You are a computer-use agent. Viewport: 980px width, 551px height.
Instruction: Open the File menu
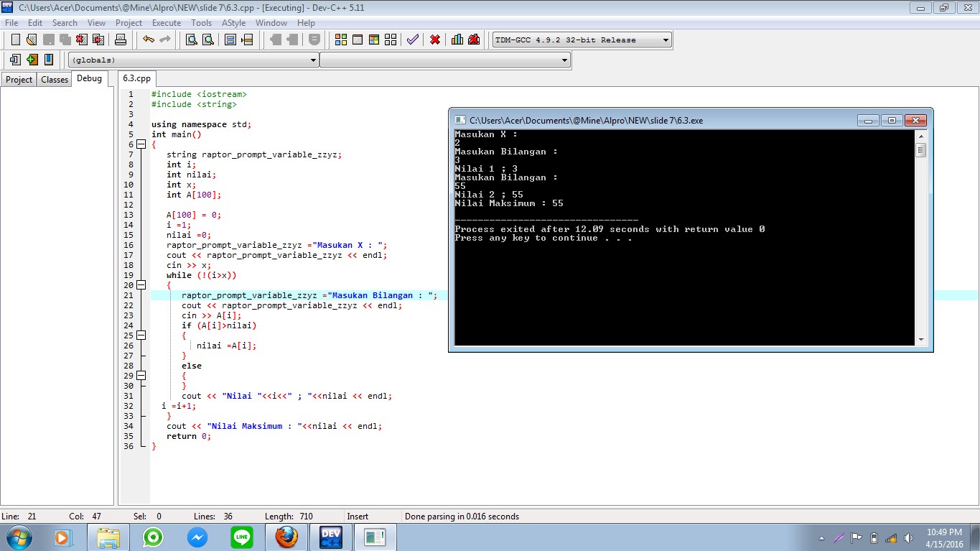(11, 23)
